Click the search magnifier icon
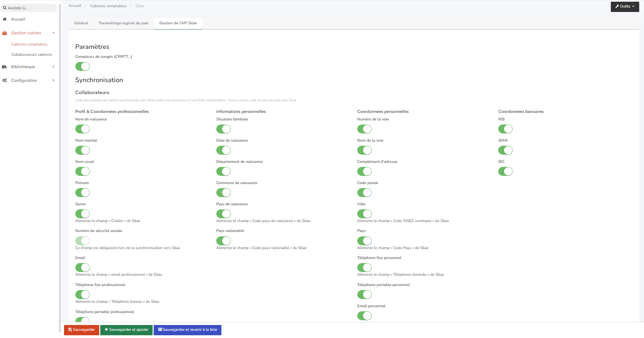The width and height of the screenshot is (644, 338). coord(5,8)
